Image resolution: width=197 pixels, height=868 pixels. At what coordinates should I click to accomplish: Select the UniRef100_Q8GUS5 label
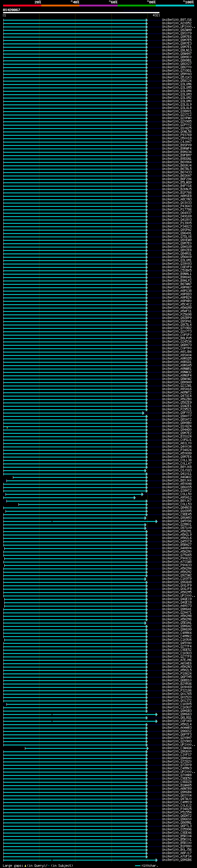point(177,487)
